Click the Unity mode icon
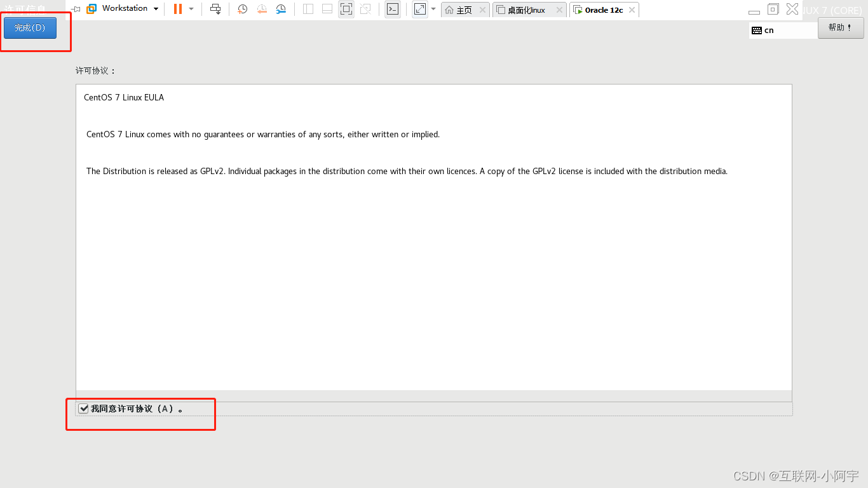 [x=365, y=9]
